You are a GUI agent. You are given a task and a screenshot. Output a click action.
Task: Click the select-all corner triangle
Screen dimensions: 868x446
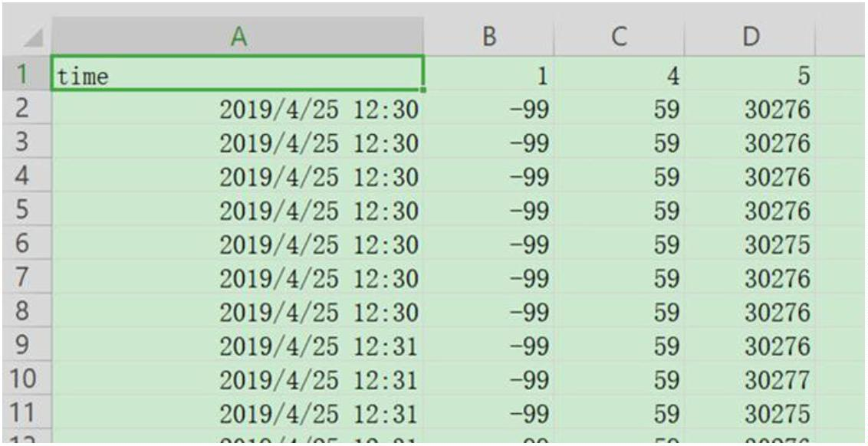coord(33,38)
